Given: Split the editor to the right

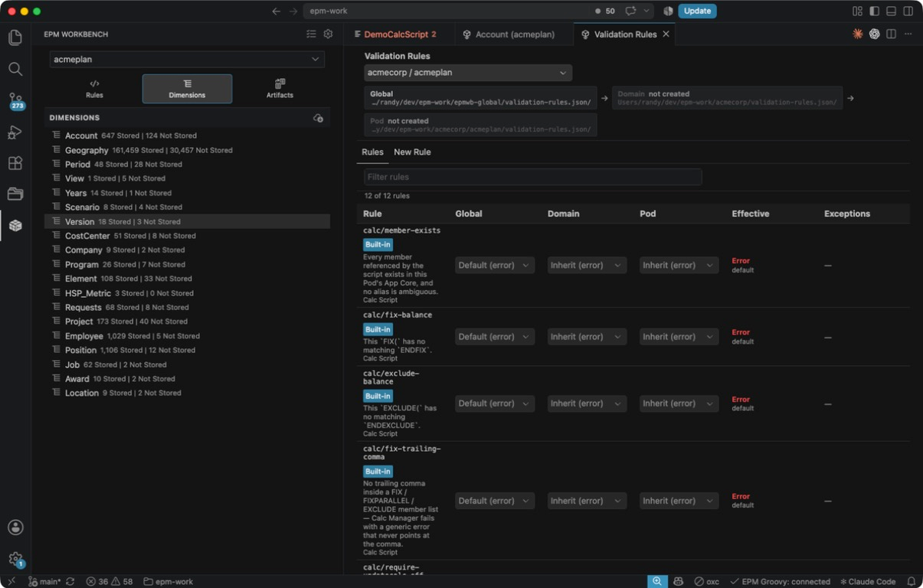Looking at the screenshot, I should click(891, 34).
